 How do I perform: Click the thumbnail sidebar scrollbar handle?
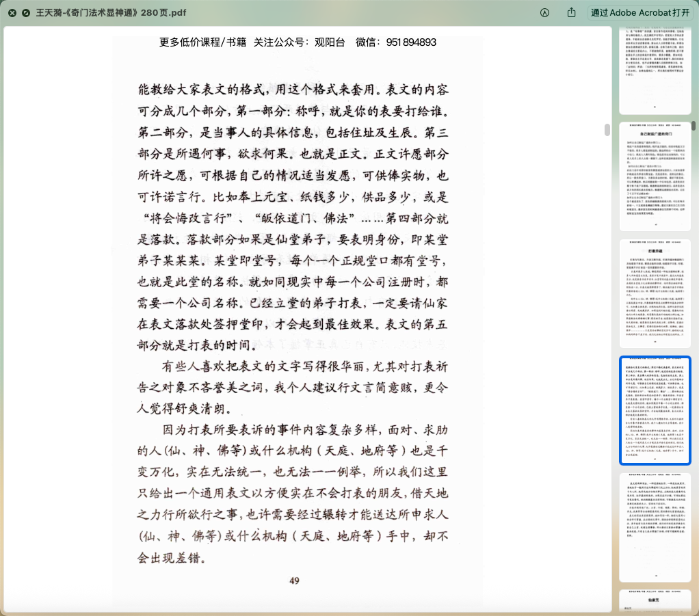[693, 126]
